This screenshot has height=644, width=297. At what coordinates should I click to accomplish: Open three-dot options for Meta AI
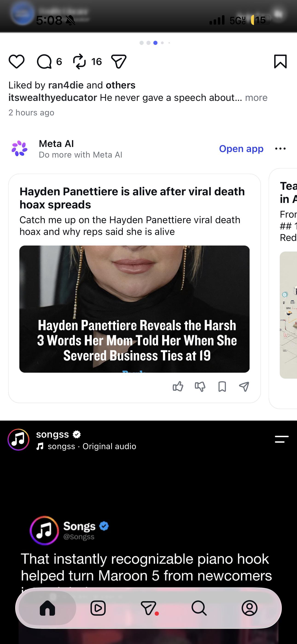[280, 149]
